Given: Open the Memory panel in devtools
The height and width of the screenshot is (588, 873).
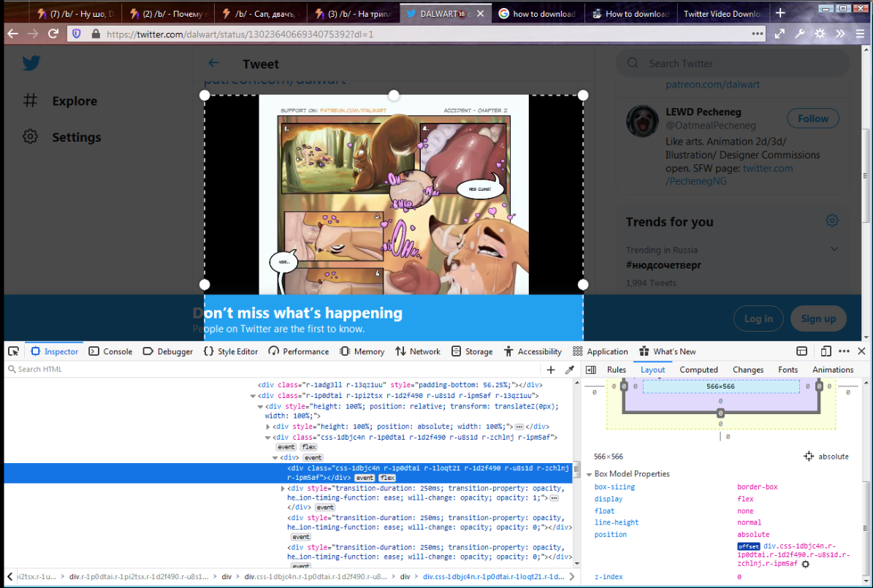Looking at the screenshot, I should tap(362, 351).
